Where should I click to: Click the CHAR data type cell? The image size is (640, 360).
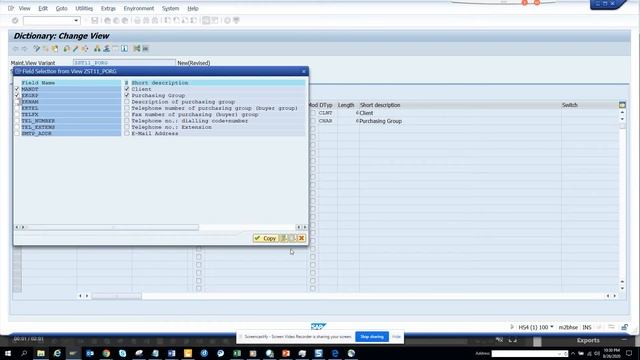[325, 121]
